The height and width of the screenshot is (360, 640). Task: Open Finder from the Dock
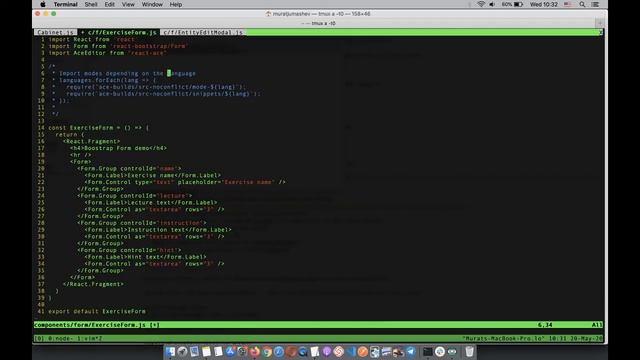[170, 351]
